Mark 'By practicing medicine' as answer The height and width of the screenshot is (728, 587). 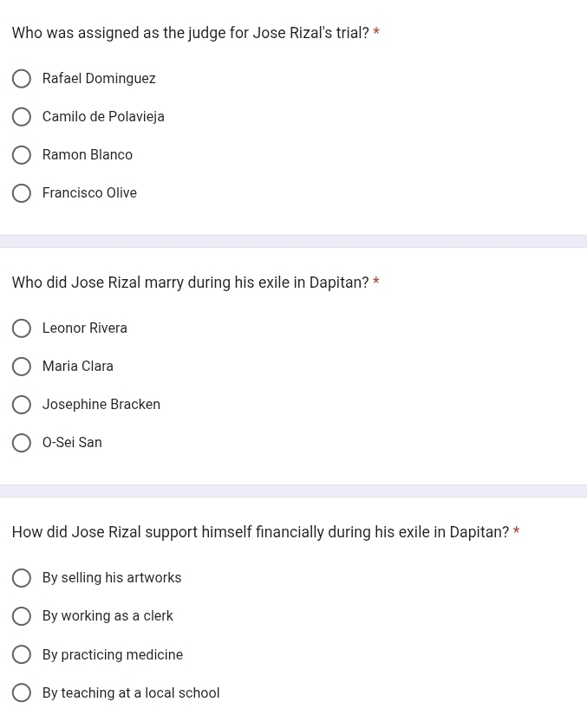(x=22, y=655)
